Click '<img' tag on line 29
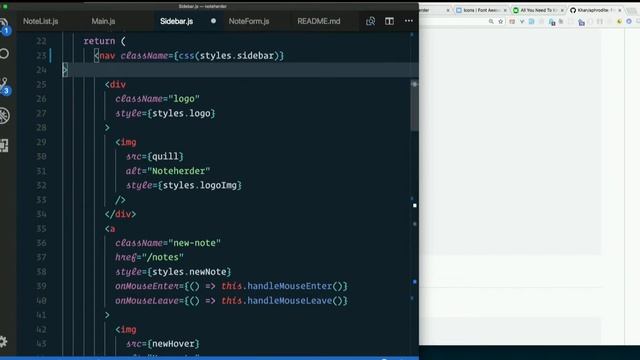Screen dimensions: 640x360 pyautogui.click(x=126, y=142)
